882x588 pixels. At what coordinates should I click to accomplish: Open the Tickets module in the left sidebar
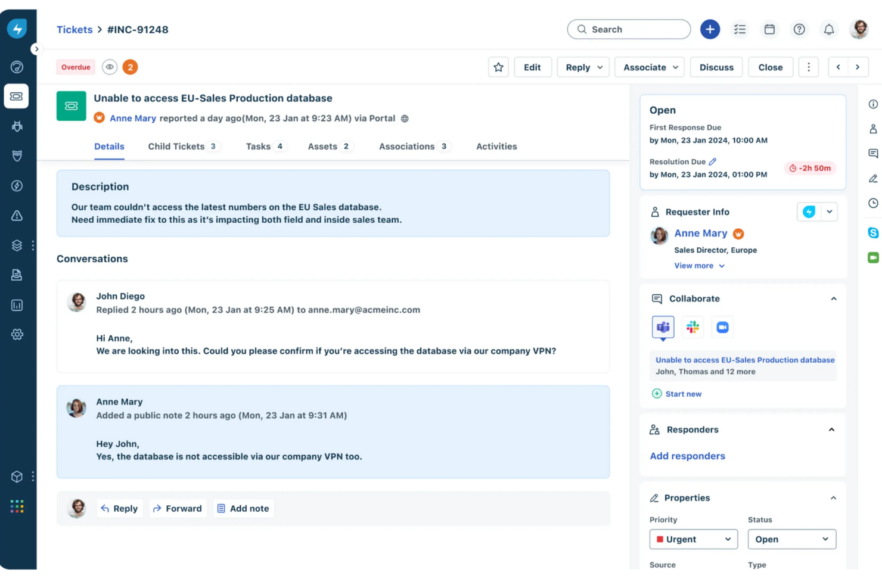(x=16, y=96)
